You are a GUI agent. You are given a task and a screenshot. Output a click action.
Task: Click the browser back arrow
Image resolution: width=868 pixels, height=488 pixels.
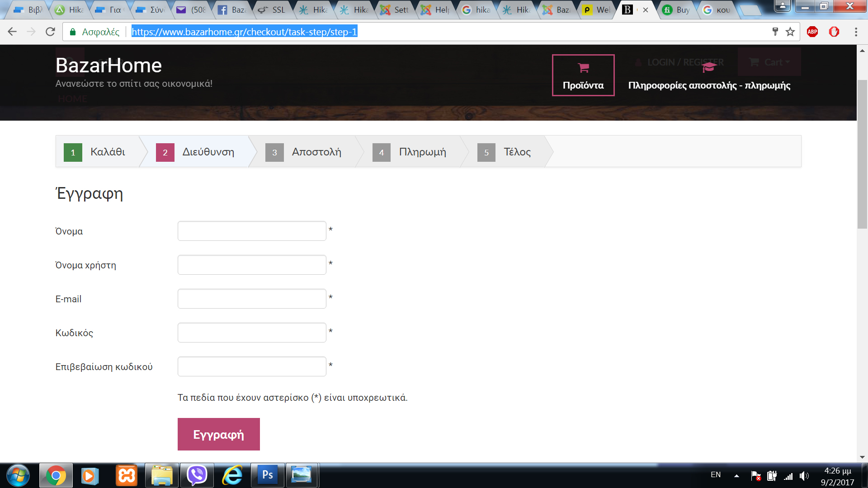tap(12, 32)
